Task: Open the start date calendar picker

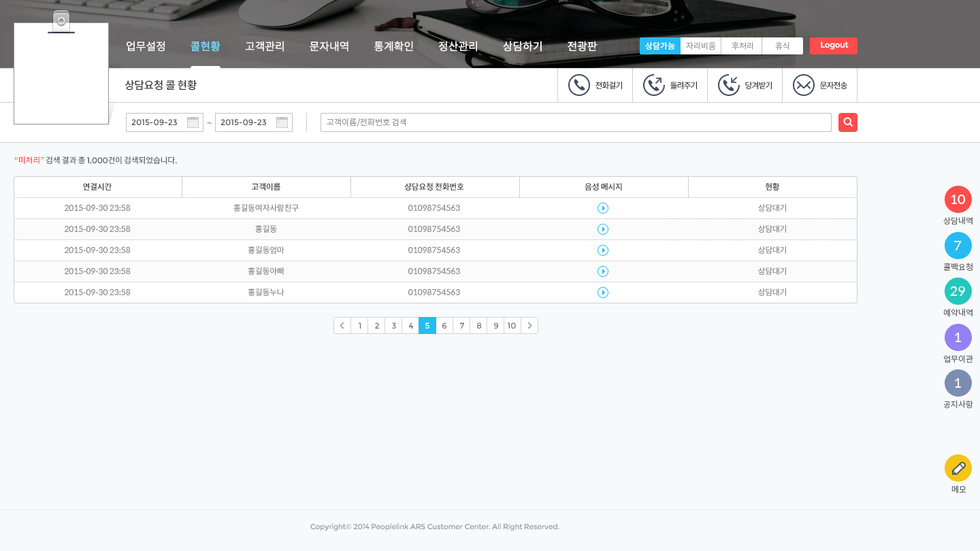Action: (193, 122)
